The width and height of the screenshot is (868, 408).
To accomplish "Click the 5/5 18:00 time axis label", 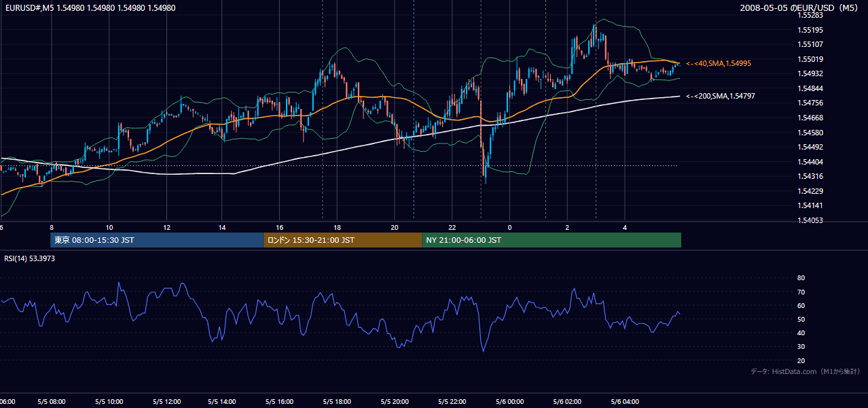I will click(338, 402).
